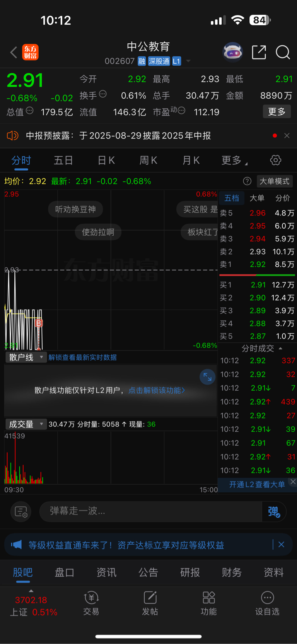Dismiss the 中报预披露 notice

pyautogui.click(x=287, y=136)
